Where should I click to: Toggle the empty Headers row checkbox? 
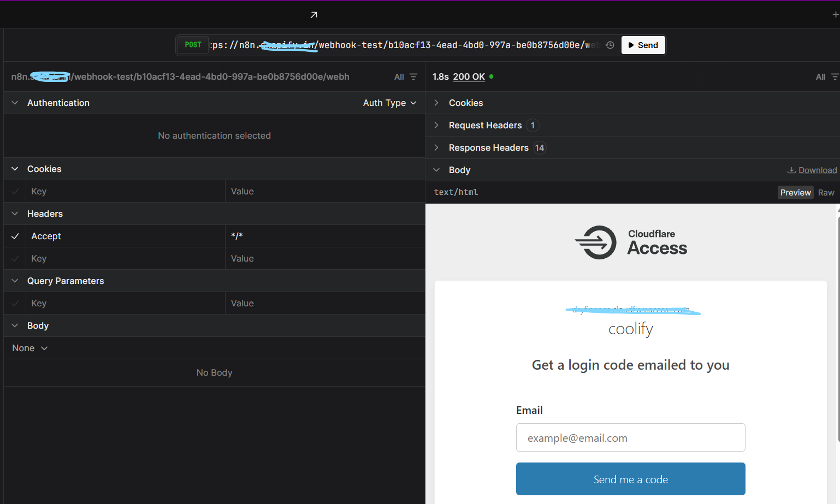click(15, 258)
